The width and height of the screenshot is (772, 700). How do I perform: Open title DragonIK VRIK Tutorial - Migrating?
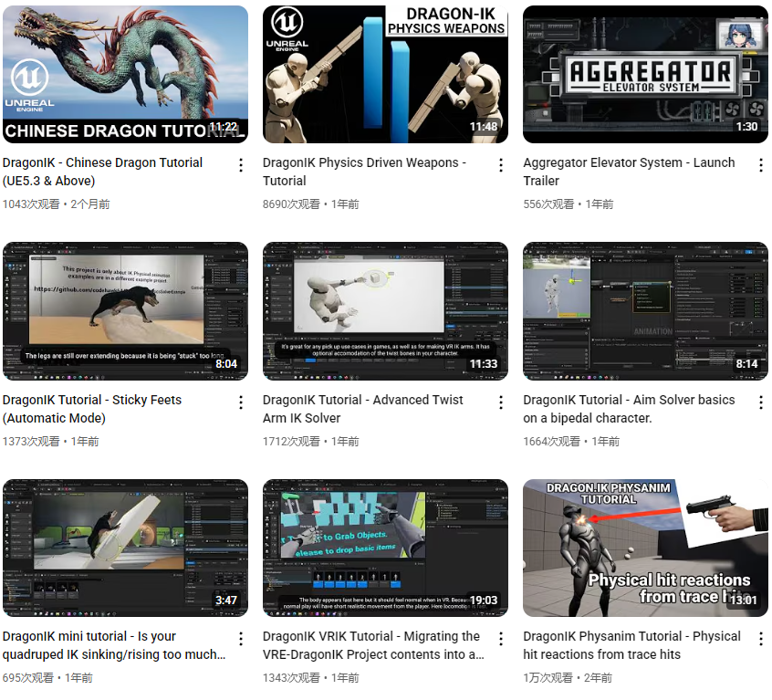[x=374, y=645]
